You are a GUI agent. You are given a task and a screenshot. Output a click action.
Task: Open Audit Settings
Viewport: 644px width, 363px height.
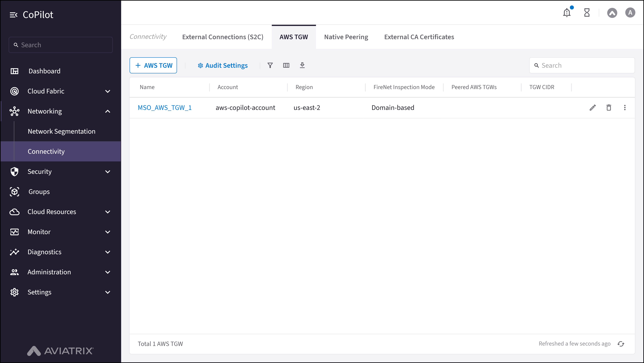pyautogui.click(x=222, y=65)
